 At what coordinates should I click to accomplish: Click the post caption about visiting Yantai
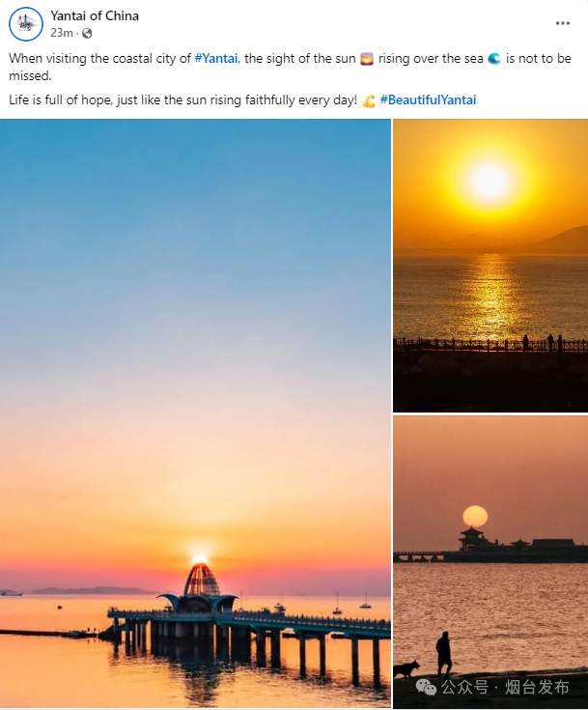pos(290,67)
